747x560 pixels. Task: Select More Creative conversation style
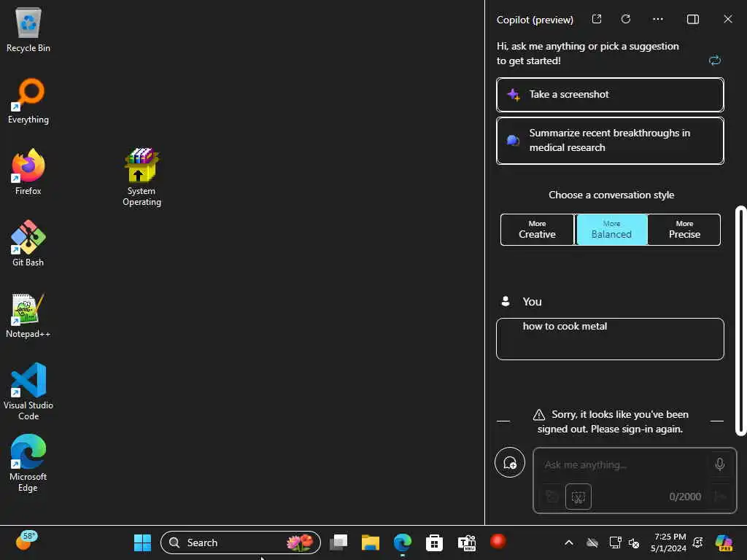point(537,230)
